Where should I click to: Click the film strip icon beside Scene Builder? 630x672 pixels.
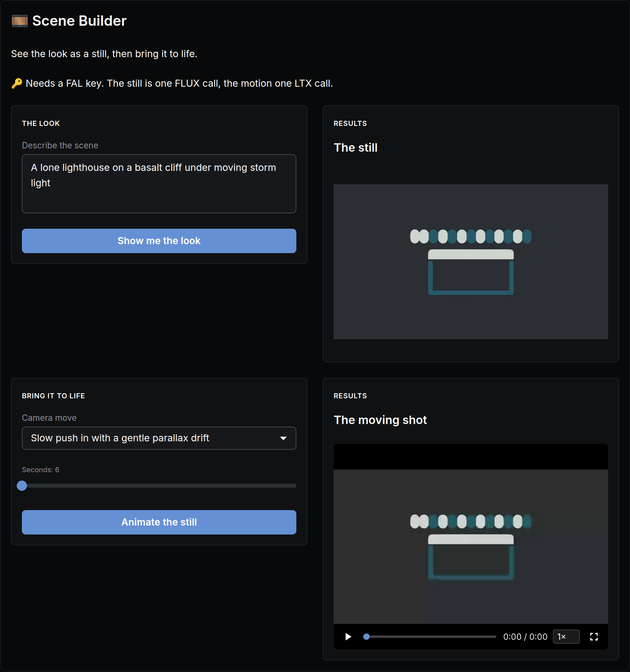pyautogui.click(x=20, y=21)
